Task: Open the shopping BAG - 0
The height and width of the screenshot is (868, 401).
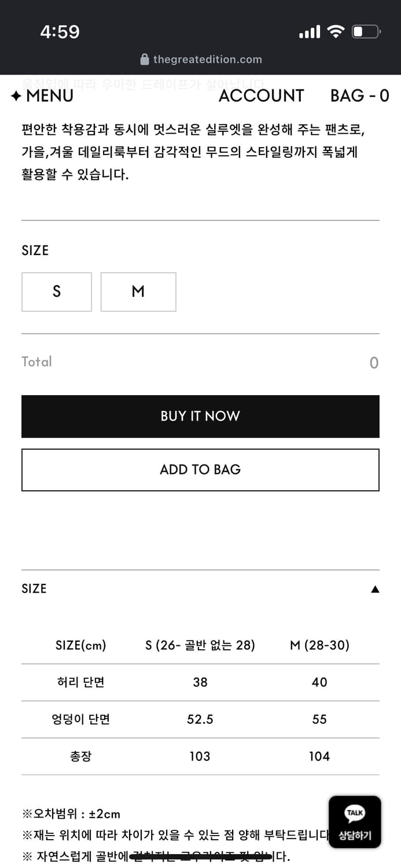Action: [x=359, y=96]
